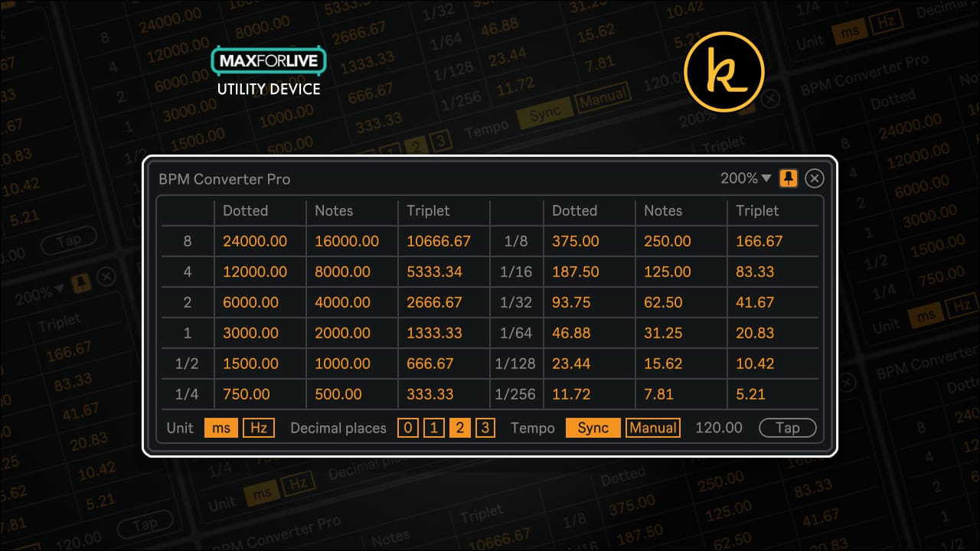The image size is (980, 551).
Task: Select dotted value 11.72 in 1/256 row
Action: [571, 394]
